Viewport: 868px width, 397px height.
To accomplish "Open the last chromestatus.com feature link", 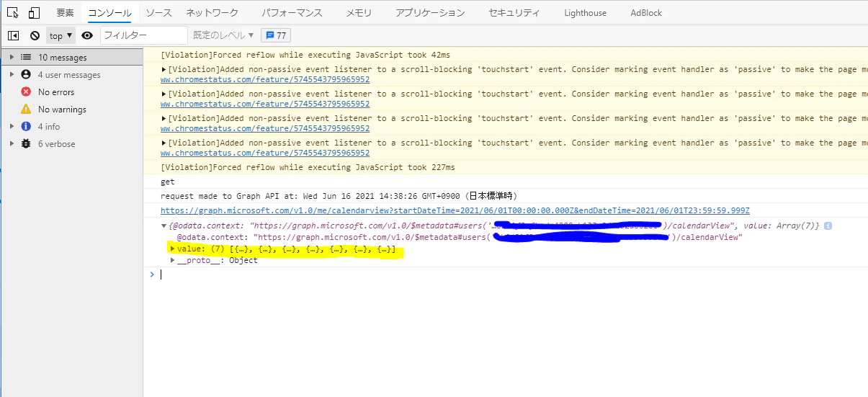I will (x=265, y=153).
